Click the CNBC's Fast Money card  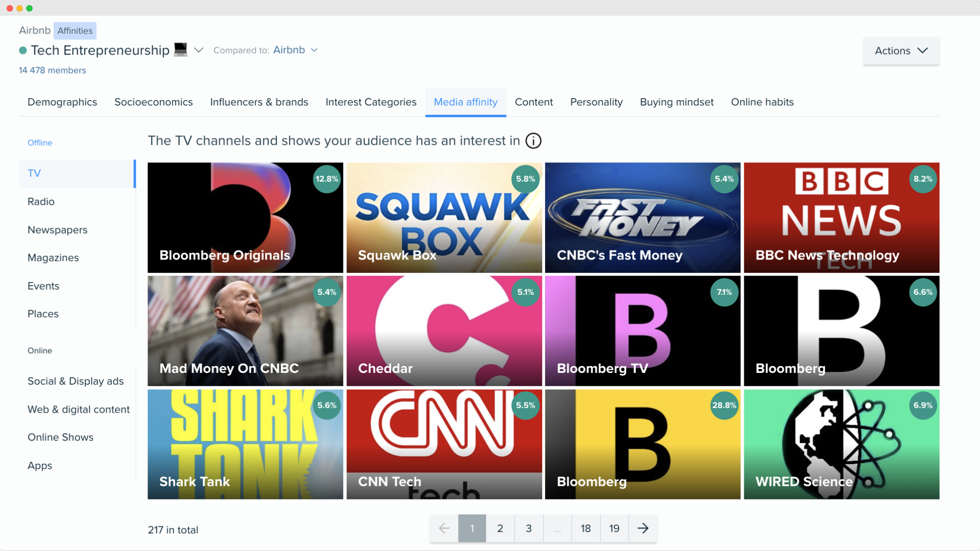(x=643, y=217)
